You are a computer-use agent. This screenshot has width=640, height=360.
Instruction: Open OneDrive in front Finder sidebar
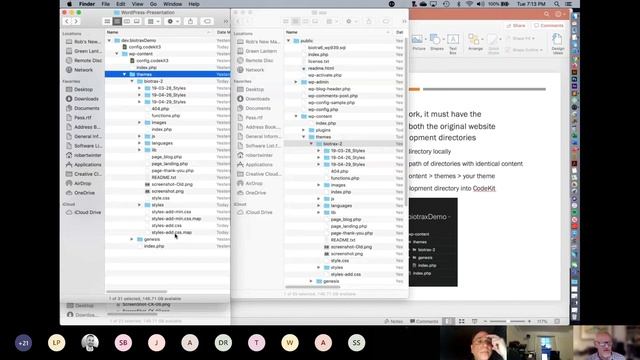80,193
